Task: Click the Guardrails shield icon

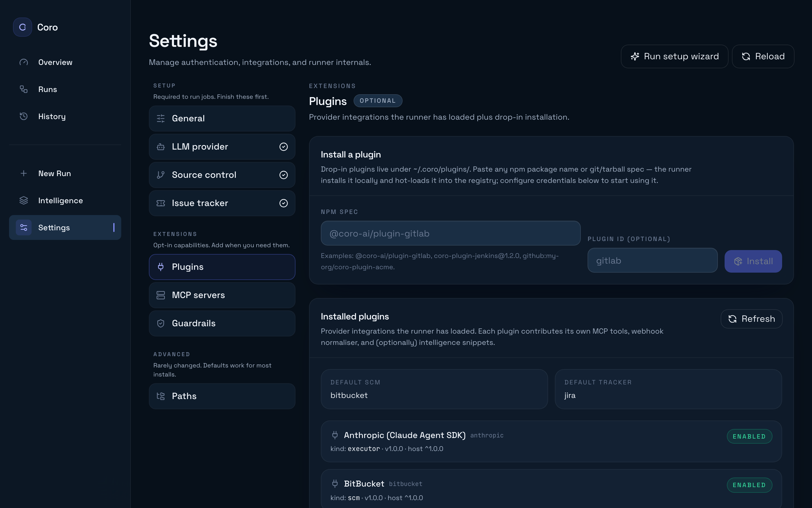Action: (161, 323)
